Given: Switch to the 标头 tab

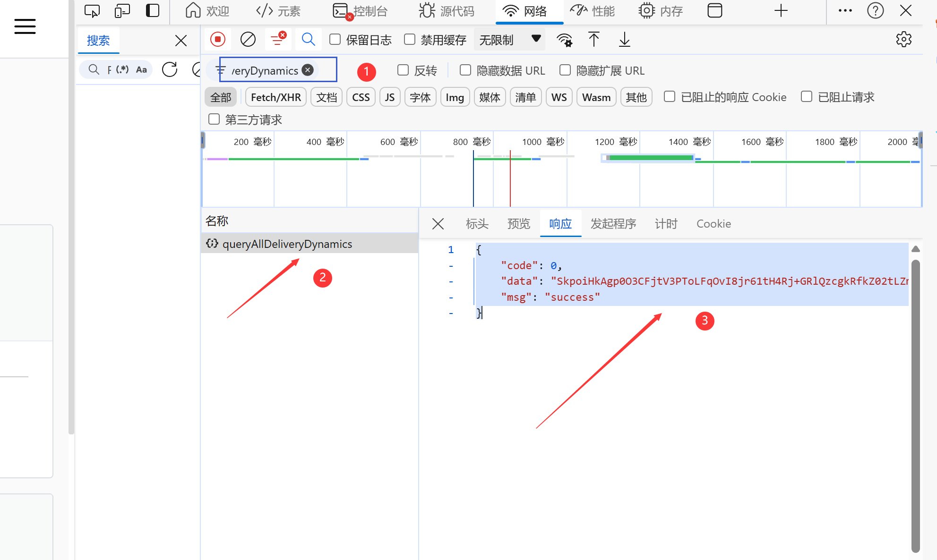Looking at the screenshot, I should coord(477,224).
